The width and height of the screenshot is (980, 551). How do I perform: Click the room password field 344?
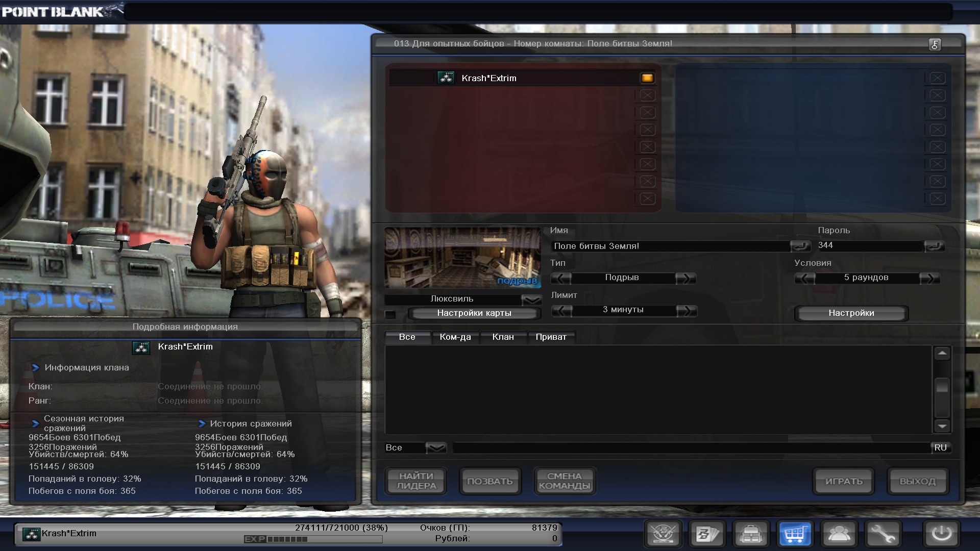(x=869, y=246)
